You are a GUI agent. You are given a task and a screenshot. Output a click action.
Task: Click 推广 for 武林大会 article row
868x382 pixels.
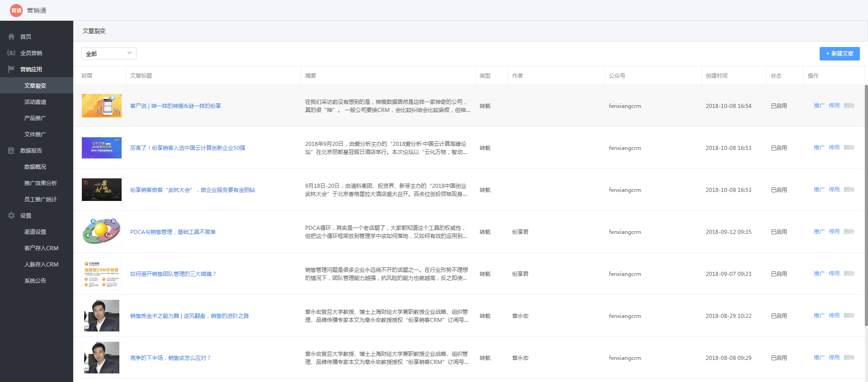pyautogui.click(x=819, y=189)
